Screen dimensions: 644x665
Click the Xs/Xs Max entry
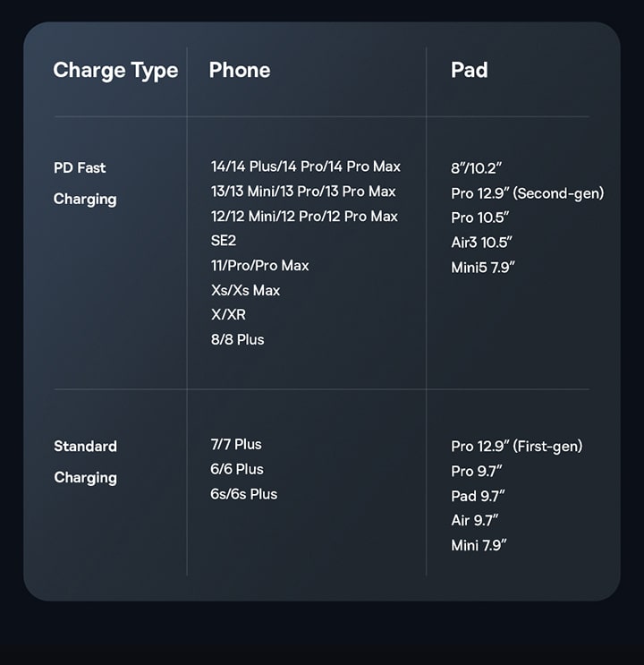tap(245, 290)
